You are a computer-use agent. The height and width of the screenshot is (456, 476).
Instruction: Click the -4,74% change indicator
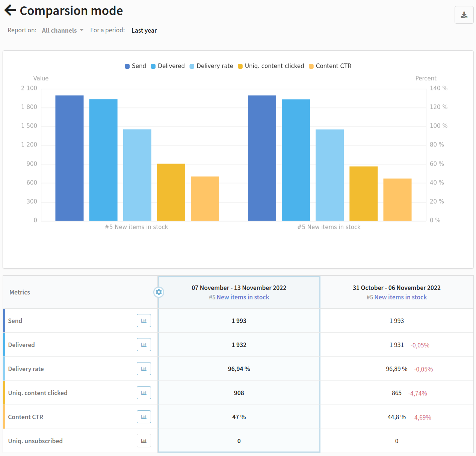[x=418, y=393]
